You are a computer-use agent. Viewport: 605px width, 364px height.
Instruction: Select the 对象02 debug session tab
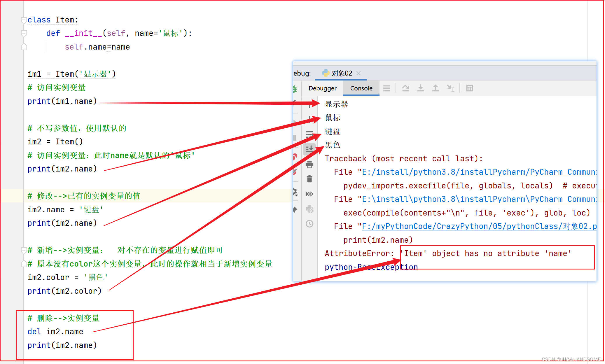[342, 73]
